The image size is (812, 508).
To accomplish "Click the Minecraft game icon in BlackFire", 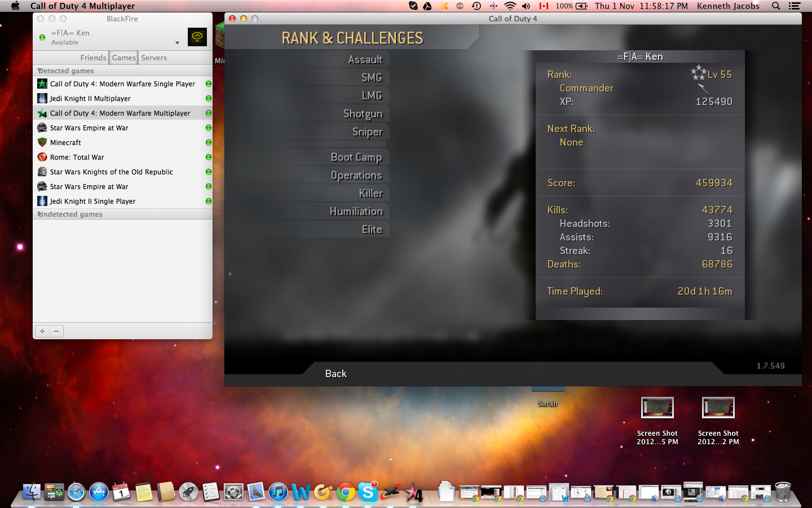I will [x=42, y=142].
